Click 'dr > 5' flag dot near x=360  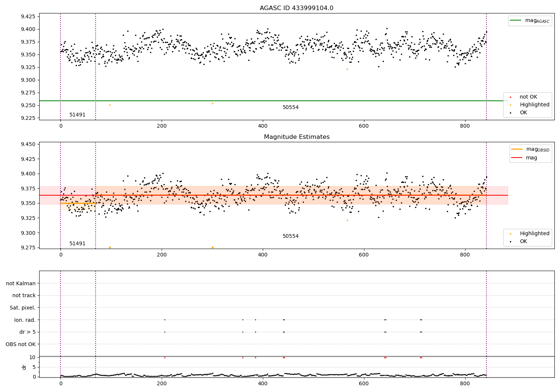click(243, 332)
